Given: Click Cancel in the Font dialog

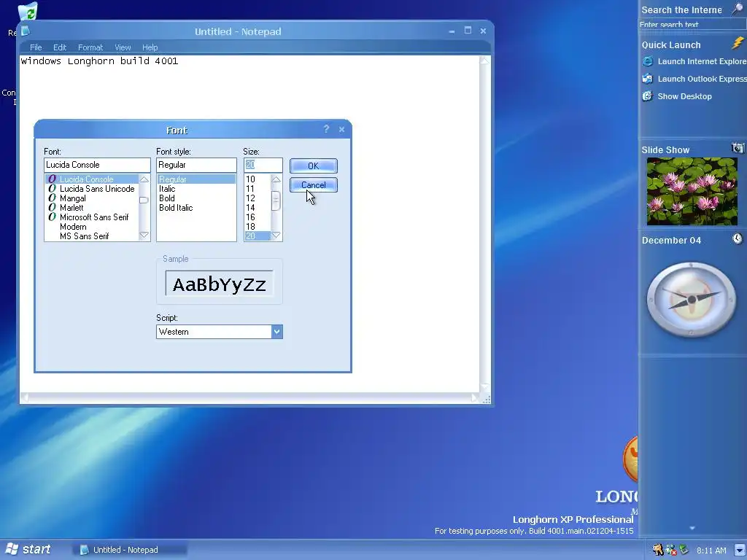Looking at the screenshot, I should [314, 184].
